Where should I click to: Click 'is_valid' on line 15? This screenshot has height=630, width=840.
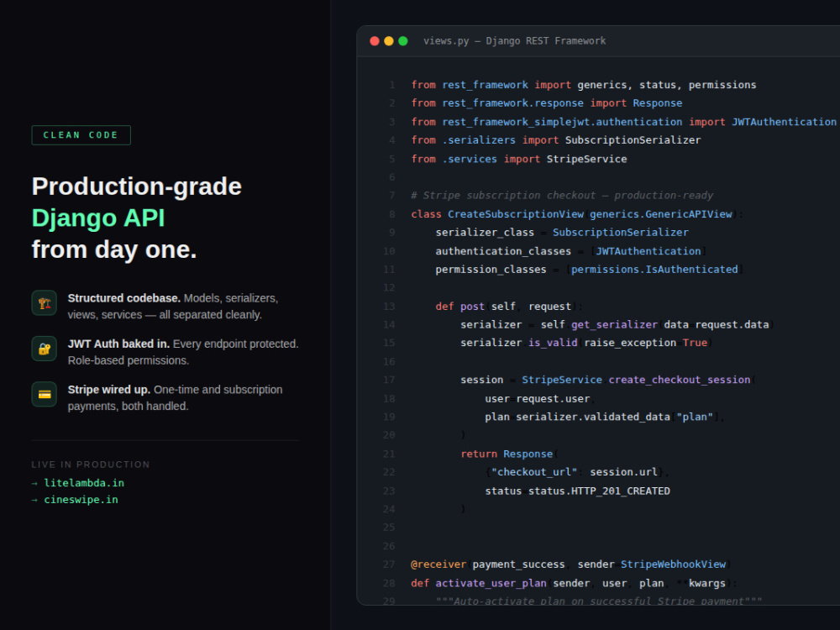554,343
